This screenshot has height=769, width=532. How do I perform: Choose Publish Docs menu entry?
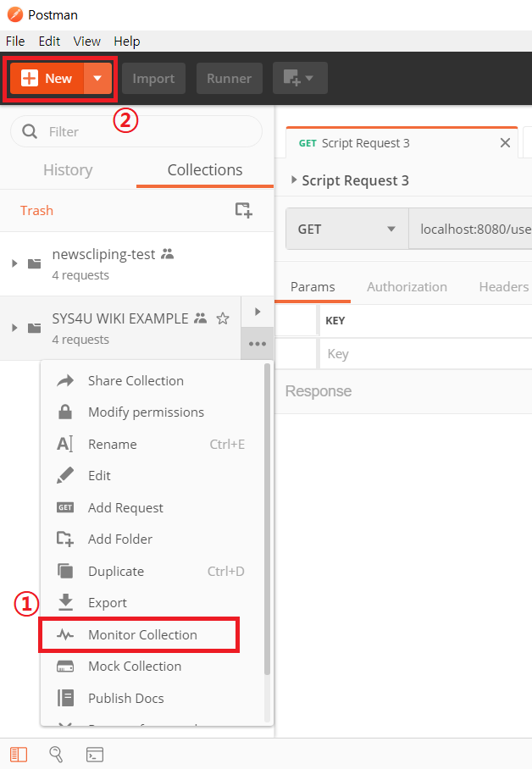click(x=152, y=698)
